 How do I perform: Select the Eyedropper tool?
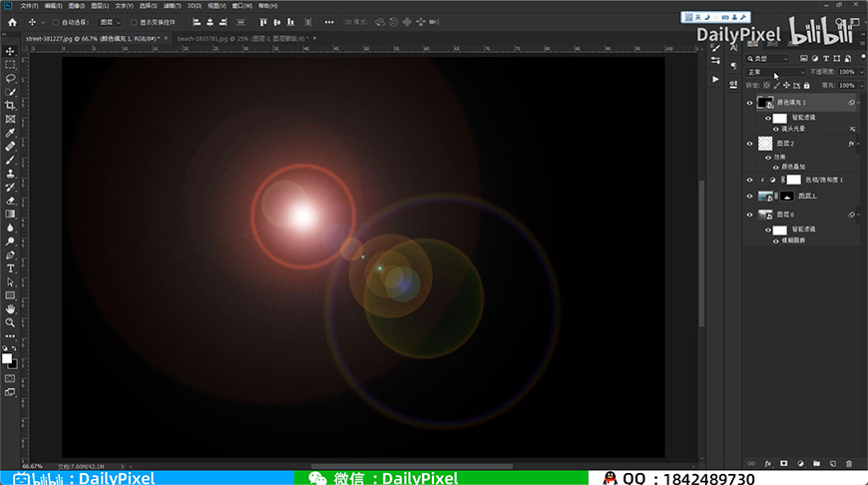tap(10, 132)
